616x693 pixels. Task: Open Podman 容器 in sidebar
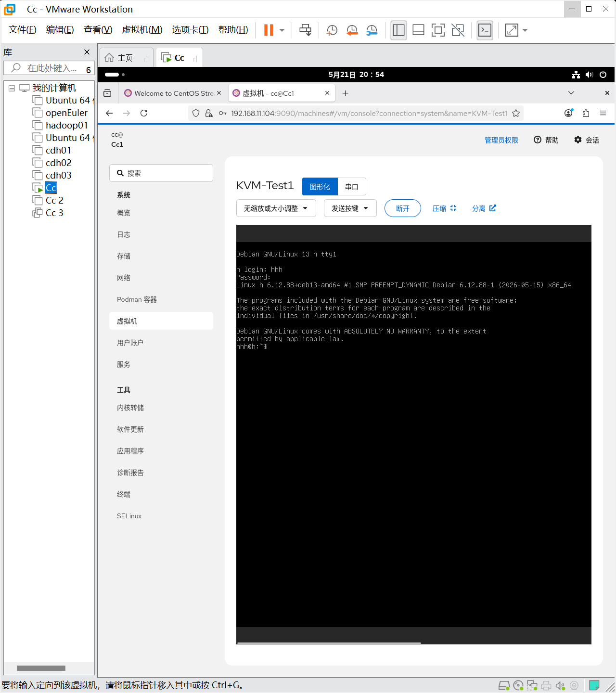tap(161, 299)
